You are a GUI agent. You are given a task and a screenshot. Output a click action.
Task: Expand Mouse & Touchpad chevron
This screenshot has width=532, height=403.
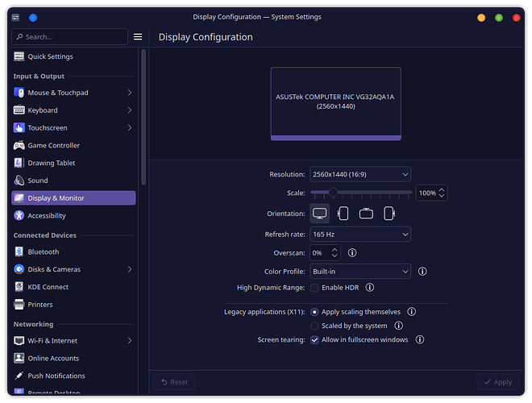pyautogui.click(x=130, y=93)
